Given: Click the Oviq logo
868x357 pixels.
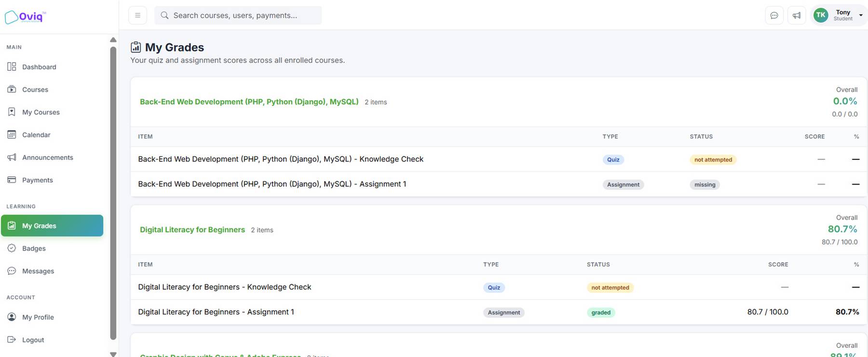Looking at the screenshot, I should (26, 17).
